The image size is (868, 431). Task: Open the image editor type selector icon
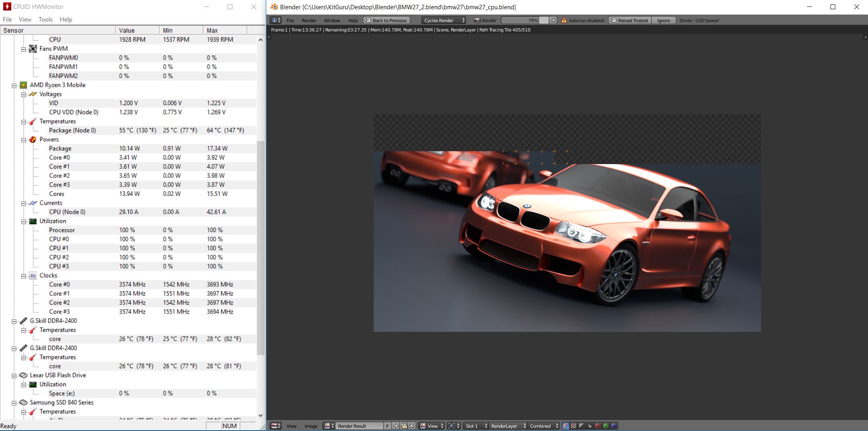click(276, 426)
